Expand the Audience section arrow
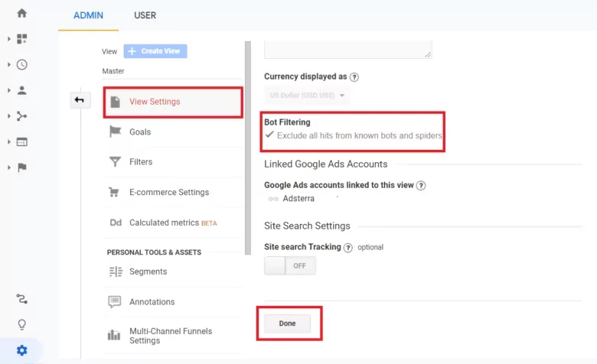The height and width of the screenshot is (364, 597). 9,90
